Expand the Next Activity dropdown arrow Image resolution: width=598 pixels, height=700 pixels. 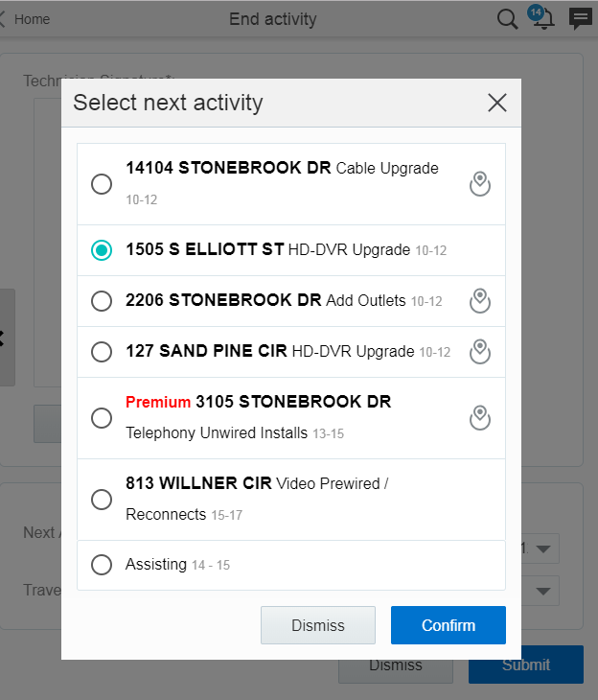click(542, 549)
